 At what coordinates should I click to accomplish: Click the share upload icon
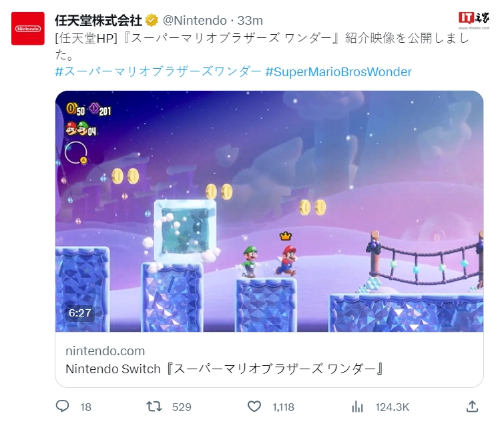[x=472, y=407]
